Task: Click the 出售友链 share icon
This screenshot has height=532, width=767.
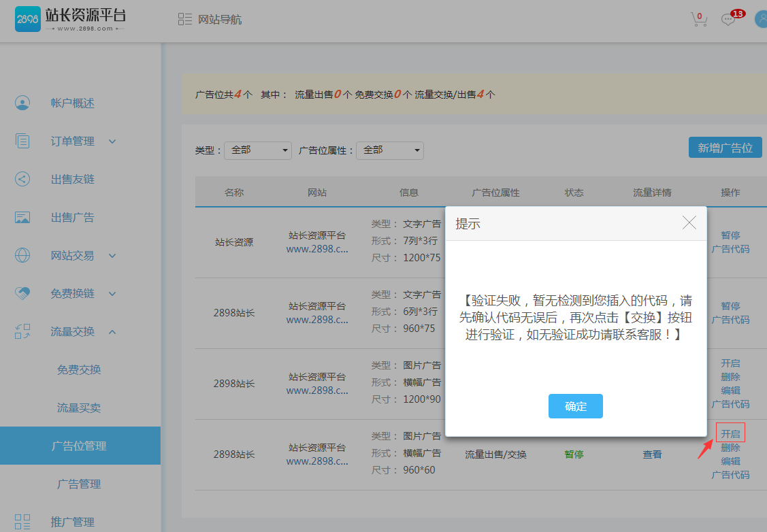Action: pos(22,180)
